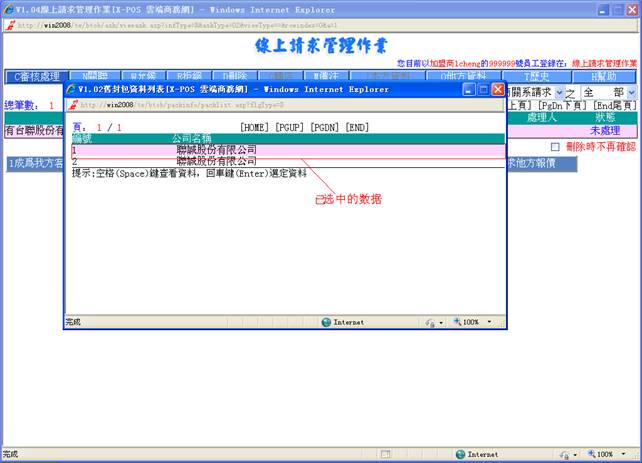The image size is (642, 463).
Task: Jump to last page with [END]
Action: [357, 127]
